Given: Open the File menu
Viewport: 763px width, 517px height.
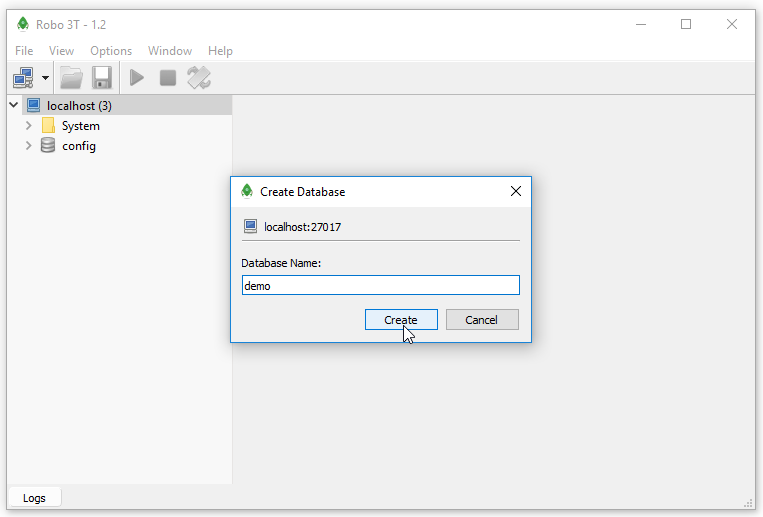Looking at the screenshot, I should click(24, 51).
